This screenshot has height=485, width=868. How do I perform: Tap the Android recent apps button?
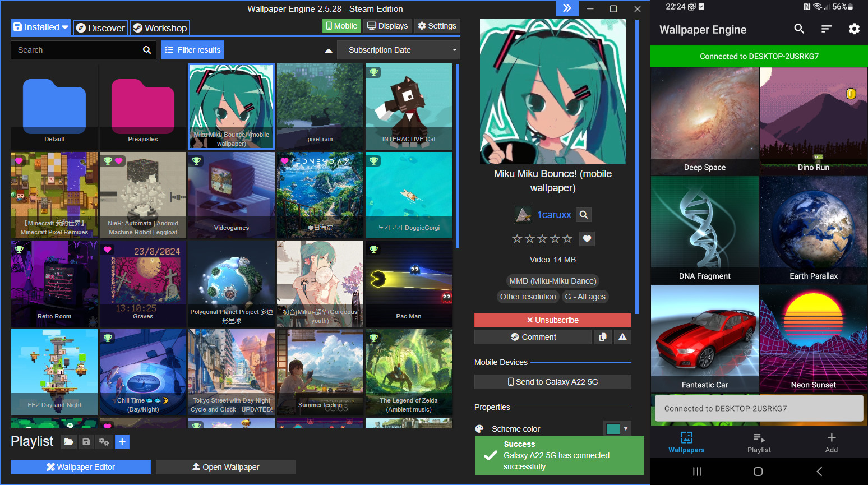697,472
